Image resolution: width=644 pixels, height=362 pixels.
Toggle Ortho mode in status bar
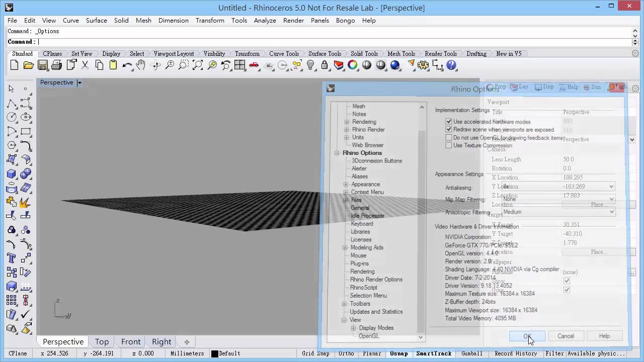point(346,353)
